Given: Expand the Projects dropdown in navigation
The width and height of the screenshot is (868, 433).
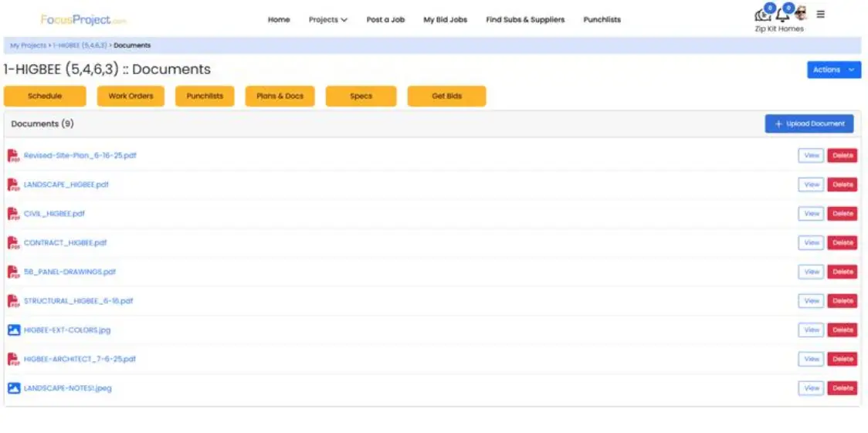Looking at the screenshot, I should click(x=327, y=20).
